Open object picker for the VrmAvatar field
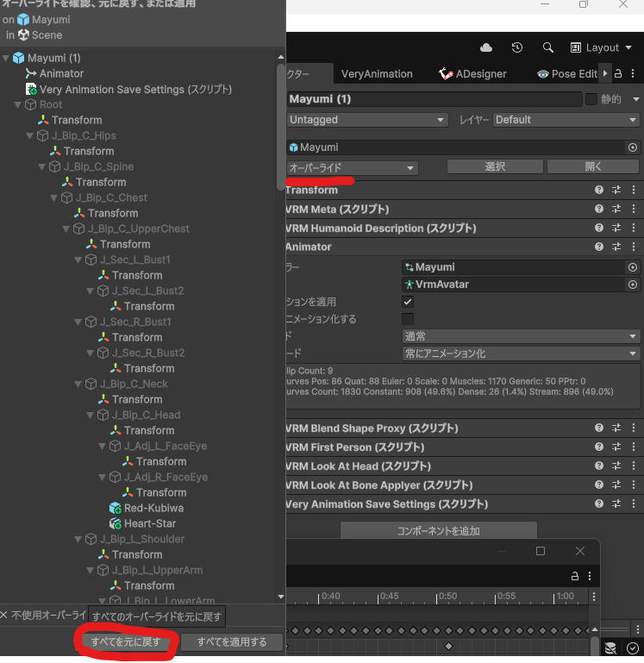This screenshot has height=663, width=644. coord(632,285)
